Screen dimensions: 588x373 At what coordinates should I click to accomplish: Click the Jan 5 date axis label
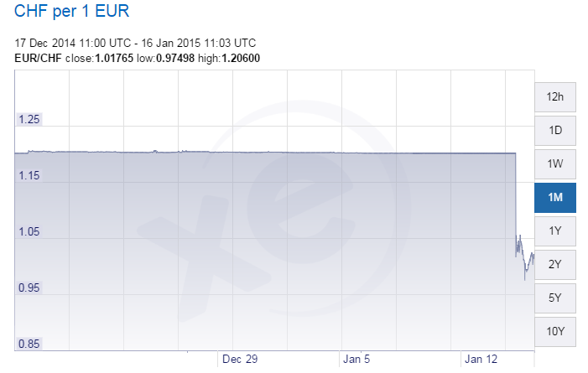[356, 359]
